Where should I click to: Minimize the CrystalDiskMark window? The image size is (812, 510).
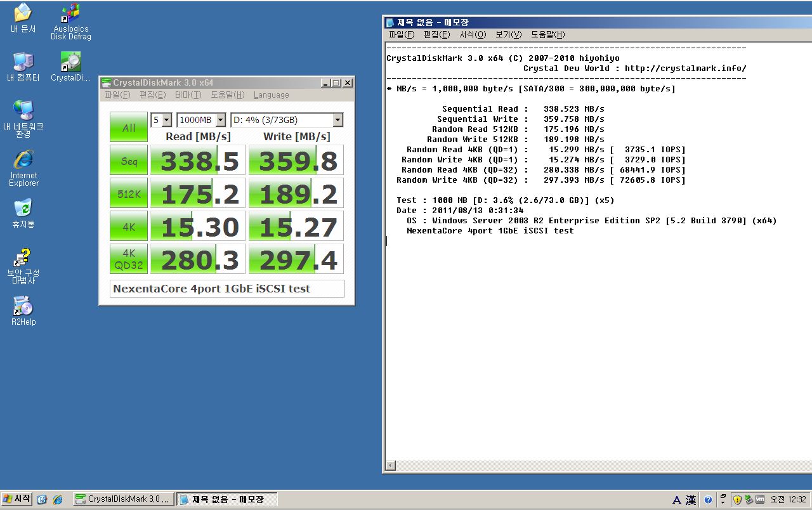tap(326, 82)
